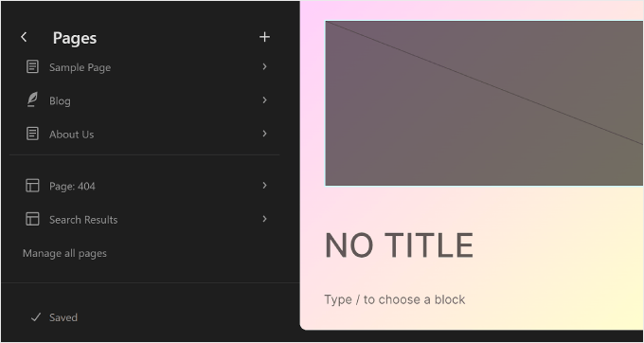The image size is (644, 343).
Task: Click the Page: 404 layout icon
Action: [x=32, y=186]
